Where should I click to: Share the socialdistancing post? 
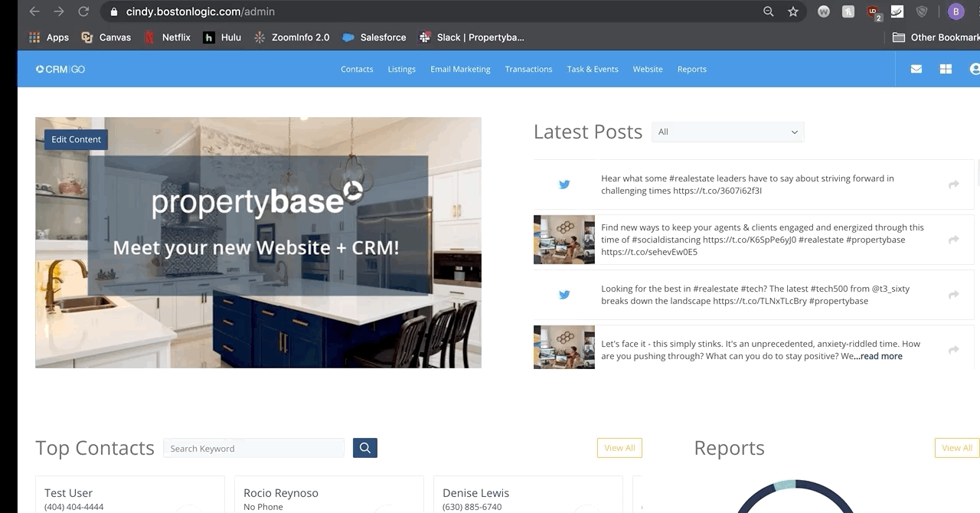(x=954, y=240)
